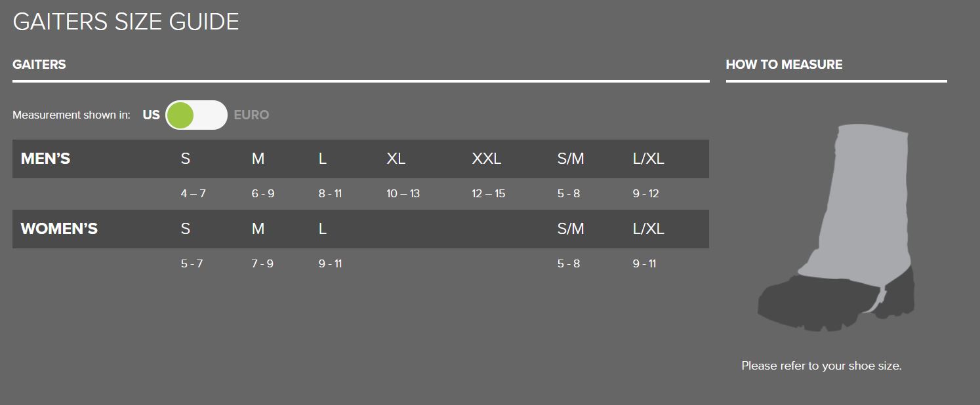Toggle the US/EURO measurement switch

[196, 115]
